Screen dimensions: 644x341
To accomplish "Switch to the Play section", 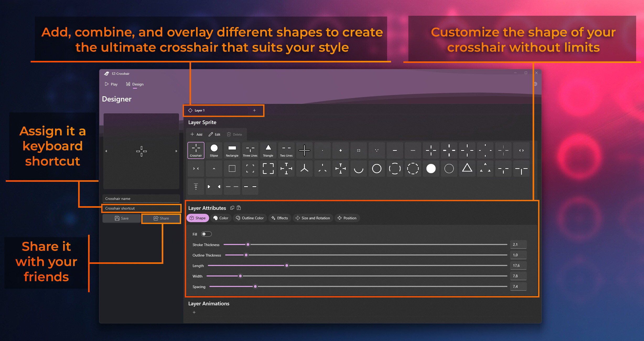I will [111, 84].
